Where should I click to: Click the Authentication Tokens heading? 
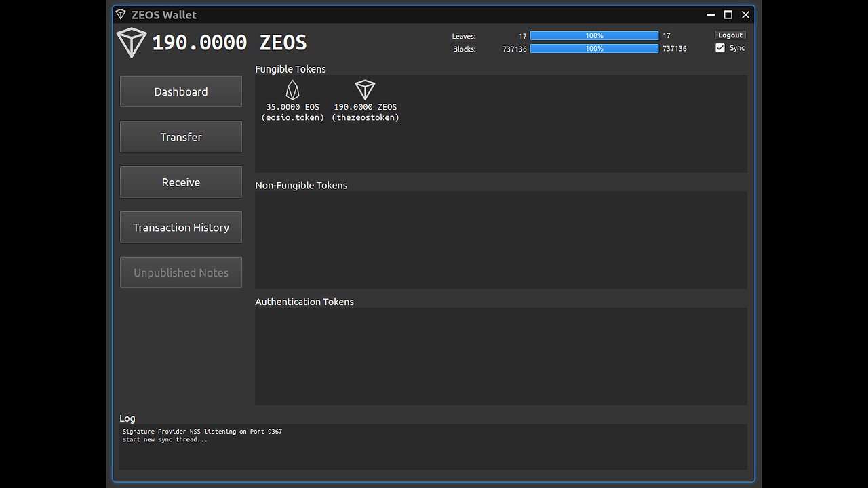pyautogui.click(x=304, y=302)
